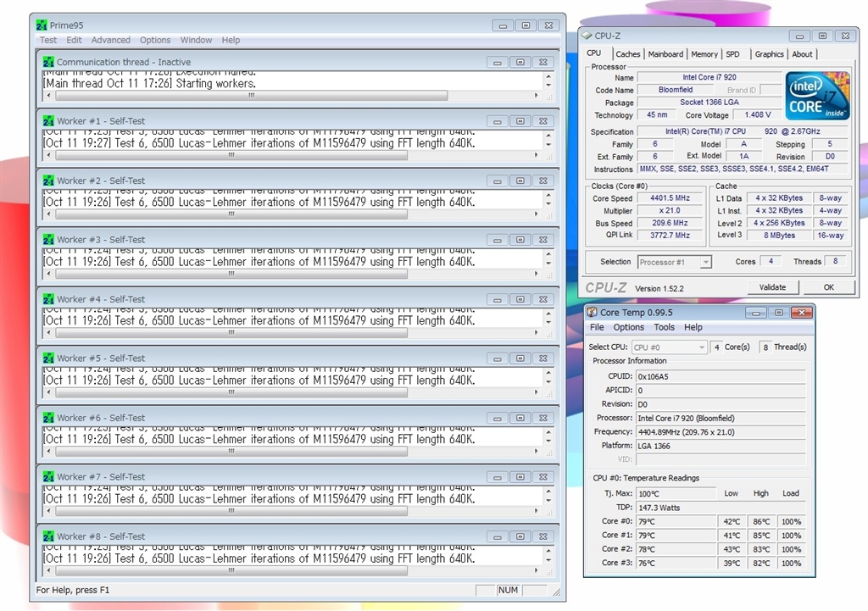Open the Options menu in Core Temp
Screen dimensions: 868x611
click(x=628, y=327)
